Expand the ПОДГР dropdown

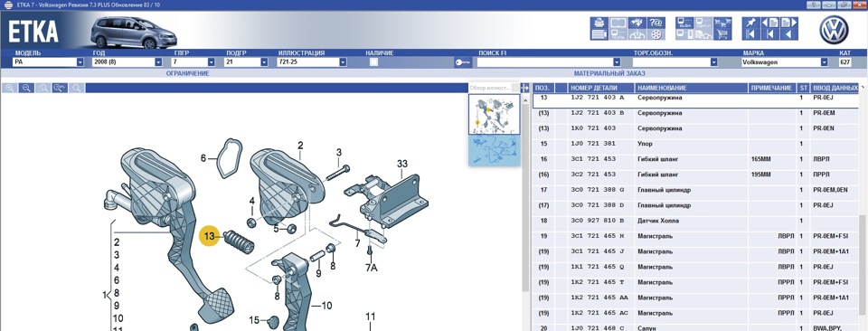tap(264, 62)
